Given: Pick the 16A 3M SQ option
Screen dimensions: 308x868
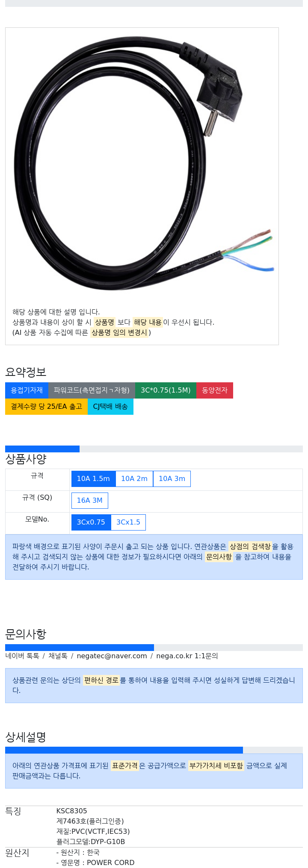Looking at the screenshot, I should point(90,501).
